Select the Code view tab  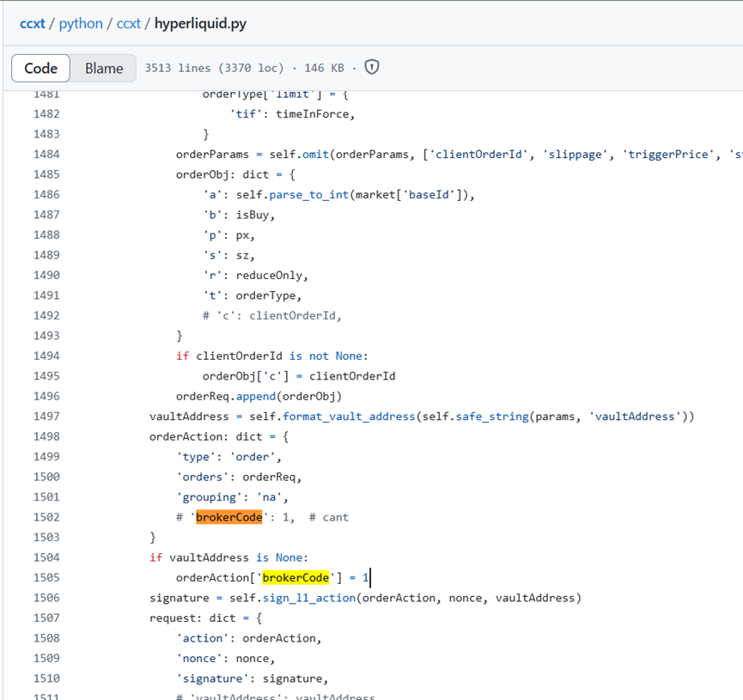(x=40, y=68)
